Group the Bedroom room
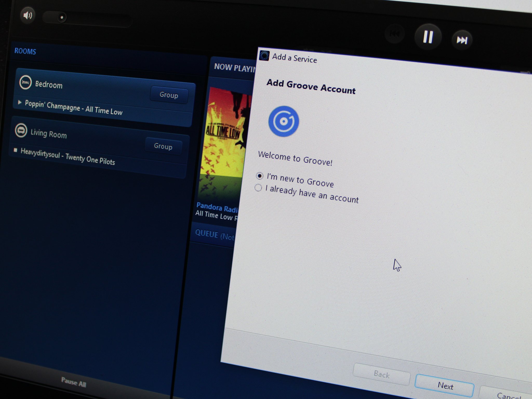532x399 pixels. click(x=169, y=95)
